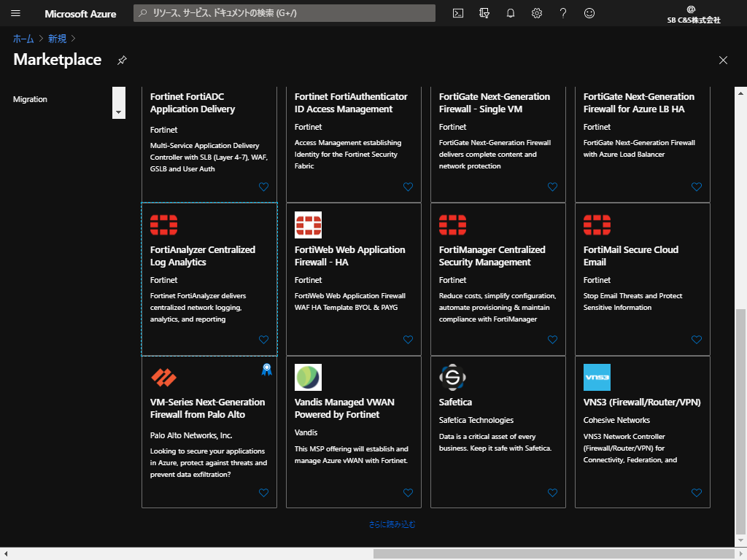Viewport: 747px width, 560px height.
Task: Click the vertical scrollbar thumb
Action: (x=741, y=421)
